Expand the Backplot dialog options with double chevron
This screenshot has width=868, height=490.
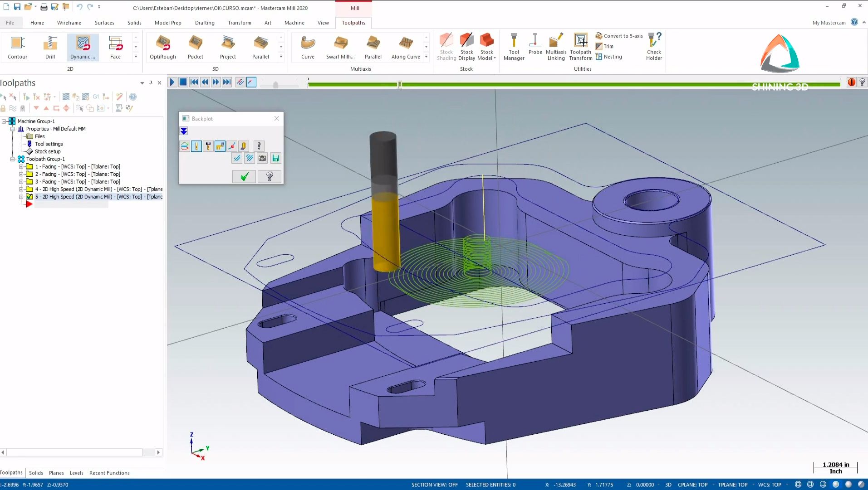click(x=184, y=131)
